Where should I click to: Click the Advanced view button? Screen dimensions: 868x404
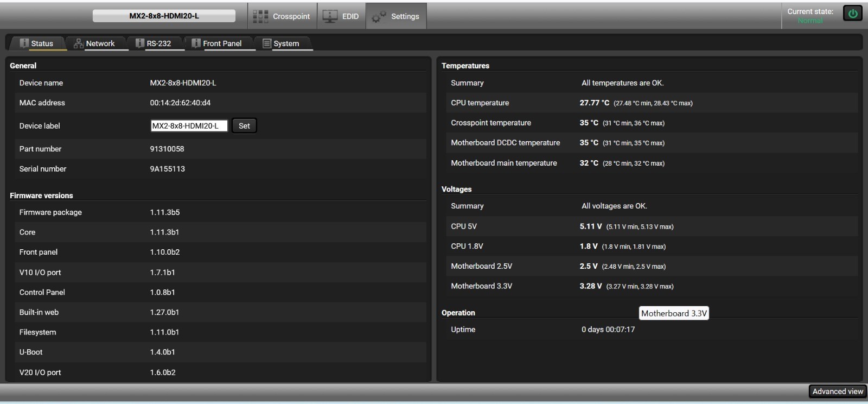838,392
